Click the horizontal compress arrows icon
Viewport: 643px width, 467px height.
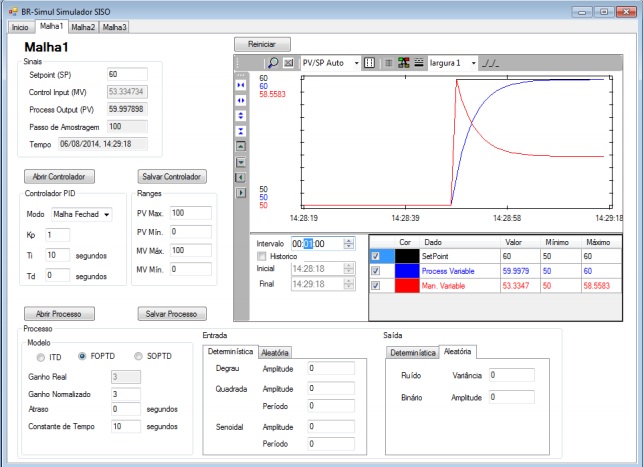tap(240, 86)
